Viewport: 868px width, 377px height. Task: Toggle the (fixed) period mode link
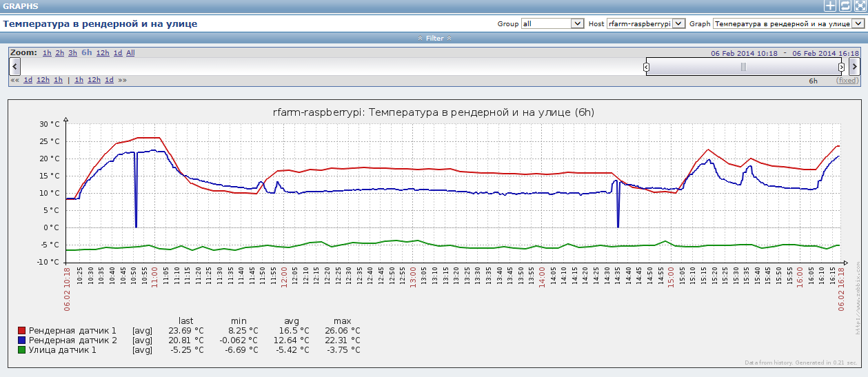click(847, 81)
